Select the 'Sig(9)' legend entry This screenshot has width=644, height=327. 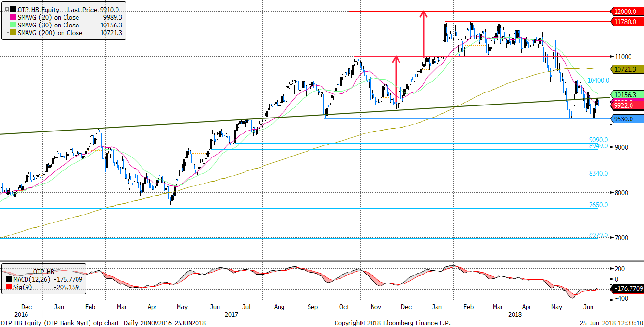(22, 288)
